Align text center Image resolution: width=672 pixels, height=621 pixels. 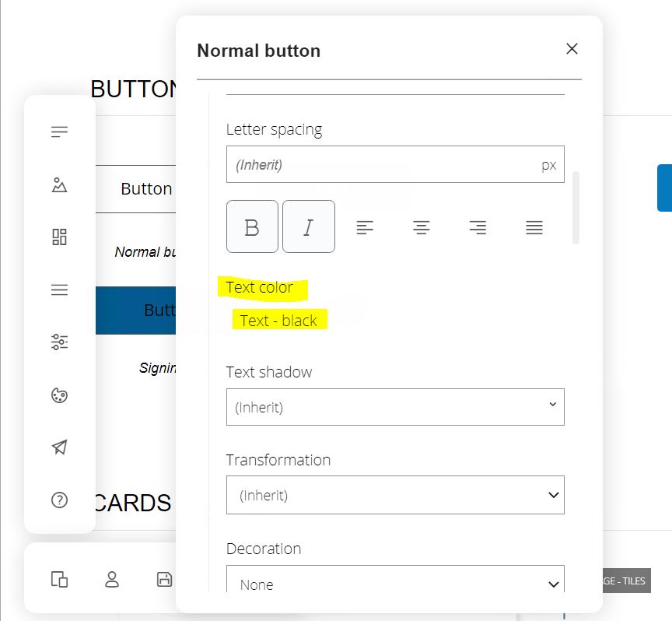coord(422,227)
